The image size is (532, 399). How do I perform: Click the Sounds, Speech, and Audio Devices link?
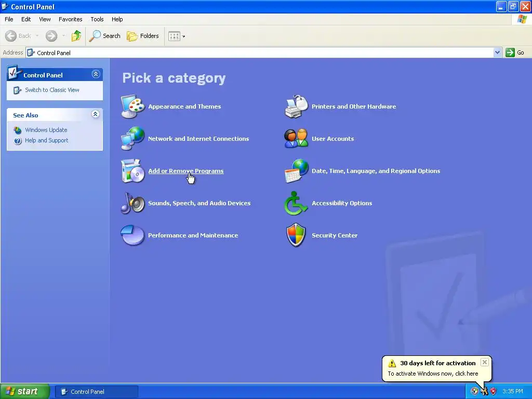click(x=199, y=203)
